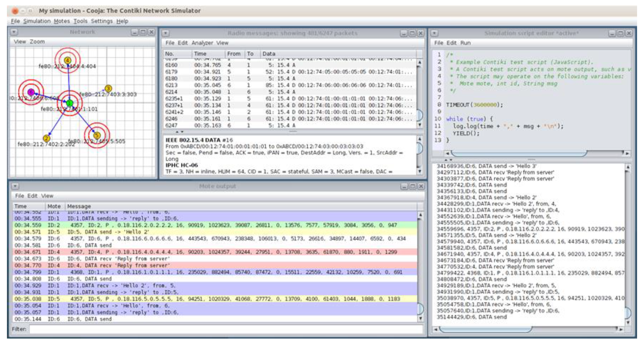This screenshot has height=346, width=644.
Task: Click mote node 4 at top
Action: (68, 60)
